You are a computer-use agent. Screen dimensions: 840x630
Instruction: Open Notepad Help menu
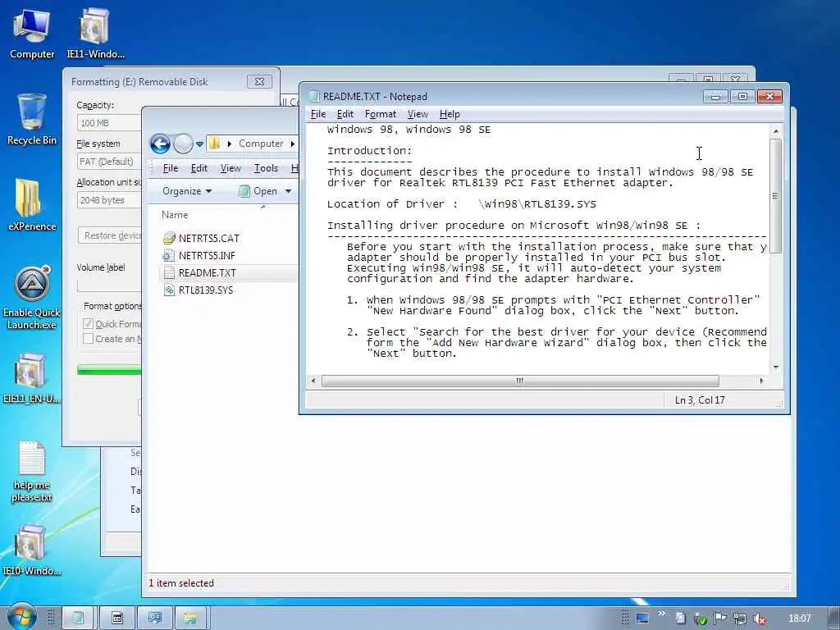[x=450, y=114]
